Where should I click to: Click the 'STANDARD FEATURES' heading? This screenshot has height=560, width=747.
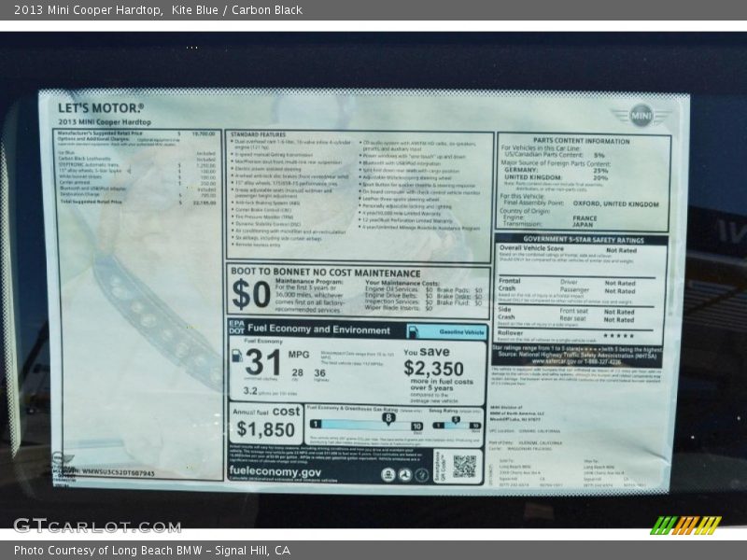pos(259,134)
